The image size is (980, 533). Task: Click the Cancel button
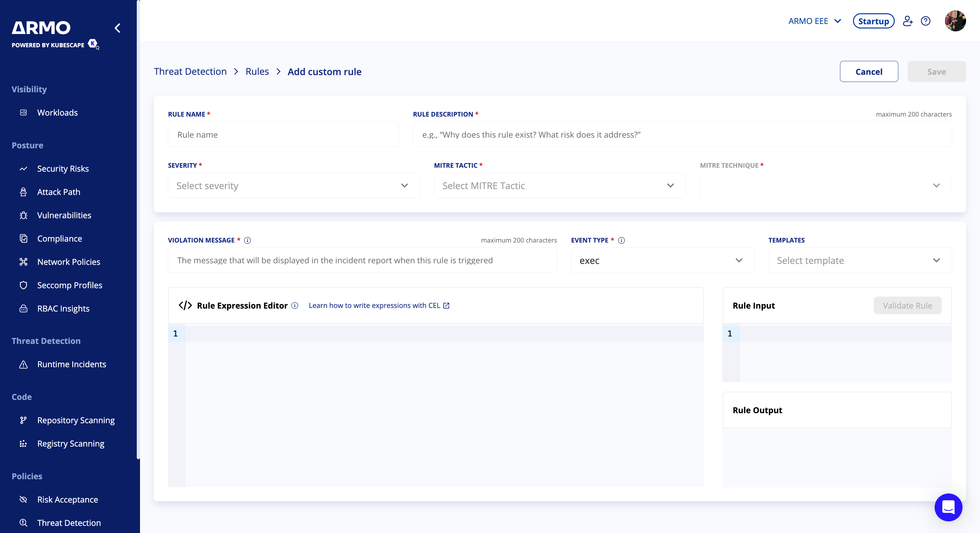tap(869, 72)
